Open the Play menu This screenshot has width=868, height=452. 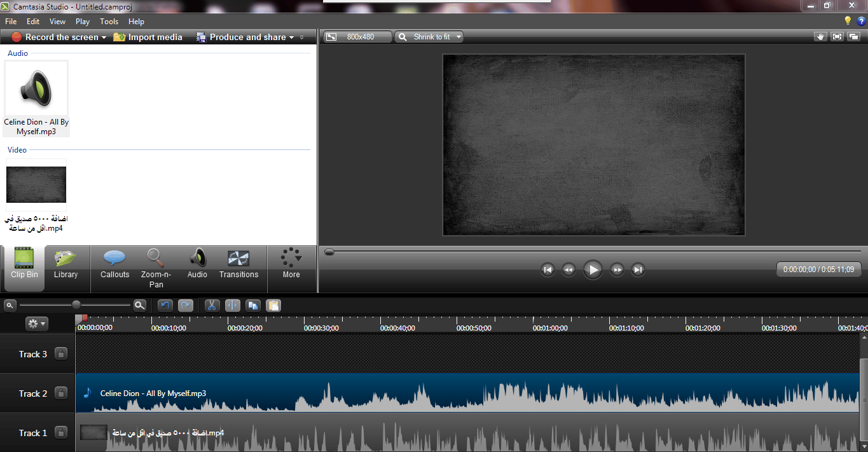(82, 22)
